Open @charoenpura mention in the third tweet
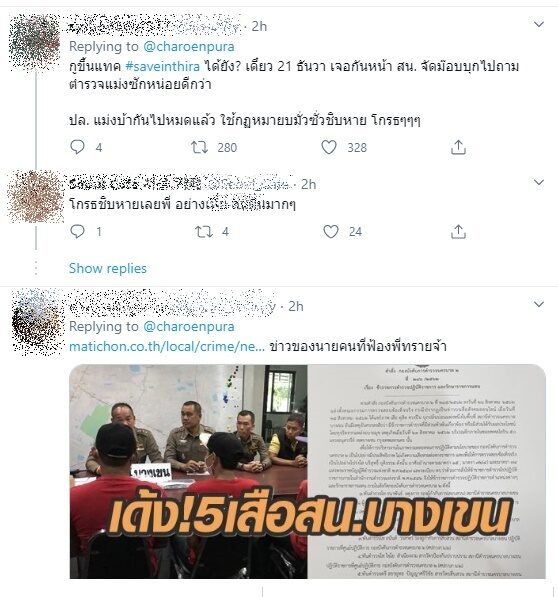Viewport: 558px width, 597px height. (x=189, y=326)
